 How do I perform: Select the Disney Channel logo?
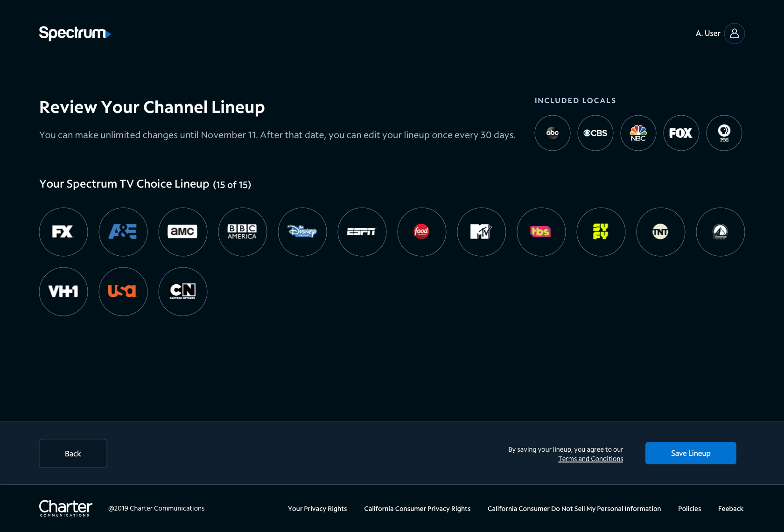(302, 232)
